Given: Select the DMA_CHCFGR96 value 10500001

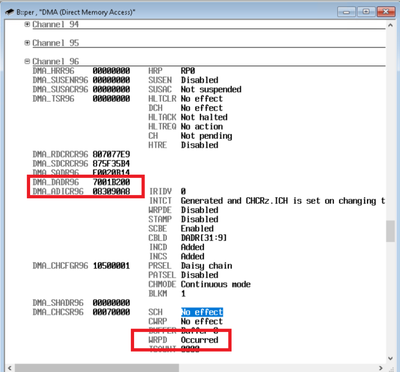Looking at the screenshot, I should (x=111, y=266).
